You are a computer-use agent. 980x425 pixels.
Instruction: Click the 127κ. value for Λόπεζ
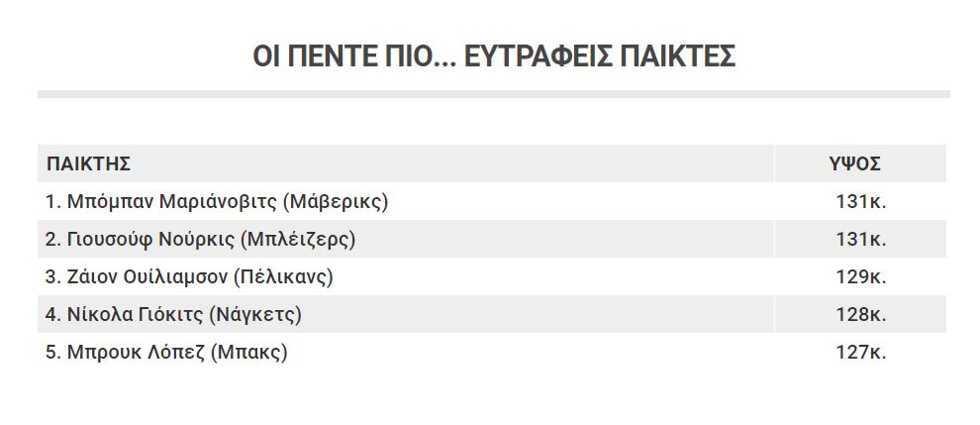(861, 353)
